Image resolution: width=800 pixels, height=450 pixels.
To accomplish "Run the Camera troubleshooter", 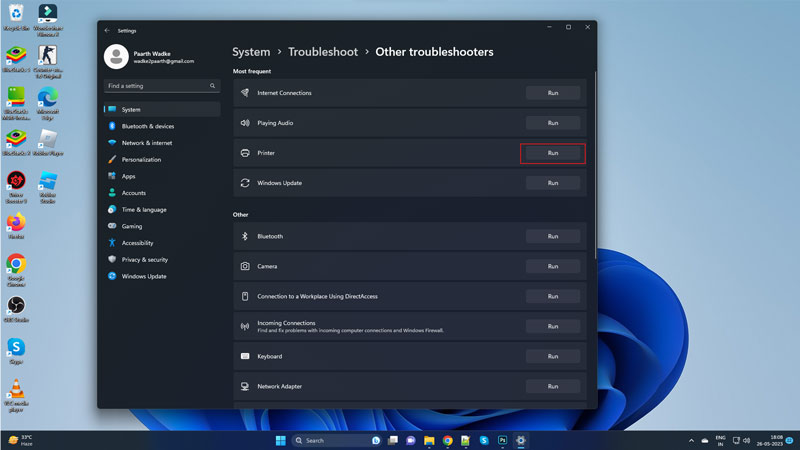I will pyautogui.click(x=553, y=266).
